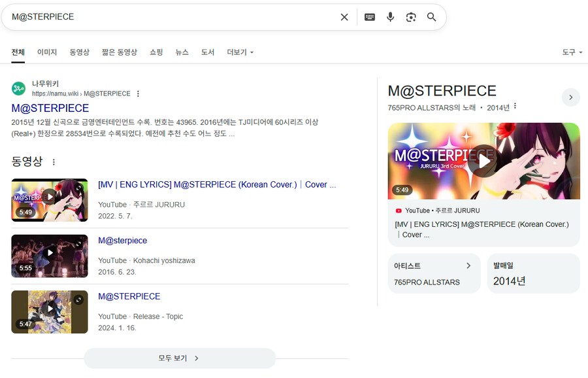Click the YouTube 주르르 JURURU source in knowledge panel
Viewport: 588px width, 378px height.
pyautogui.click(x=438, y=211)
